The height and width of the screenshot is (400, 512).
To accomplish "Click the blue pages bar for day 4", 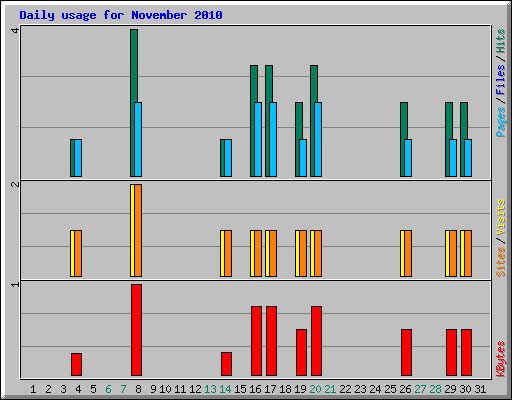I will point(78,158).
